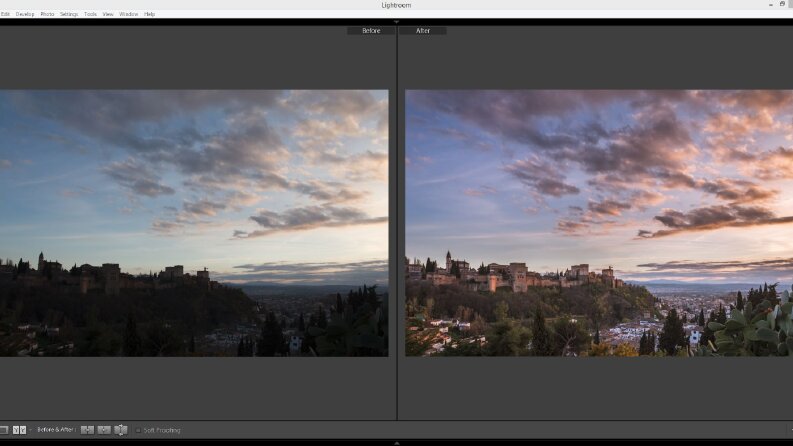793x446 pixels.
Task: Switch to Loupe view icon
Action: [x=4, y=430]
